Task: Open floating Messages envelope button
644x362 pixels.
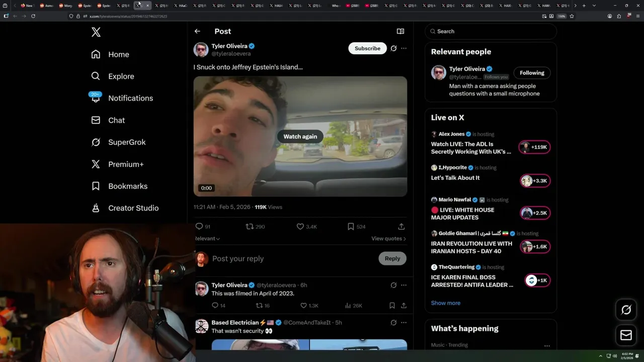Action: (x=626, y=335)
